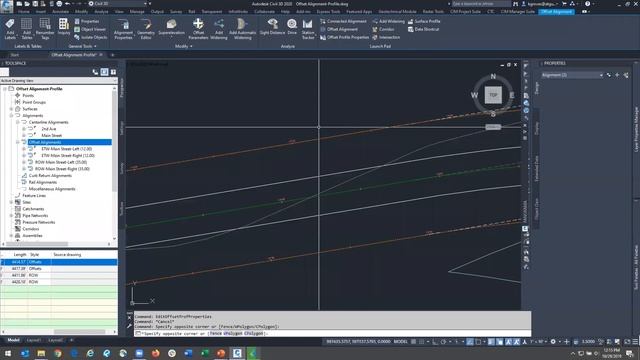Click the Properties ribbon button

click(87, 21)
